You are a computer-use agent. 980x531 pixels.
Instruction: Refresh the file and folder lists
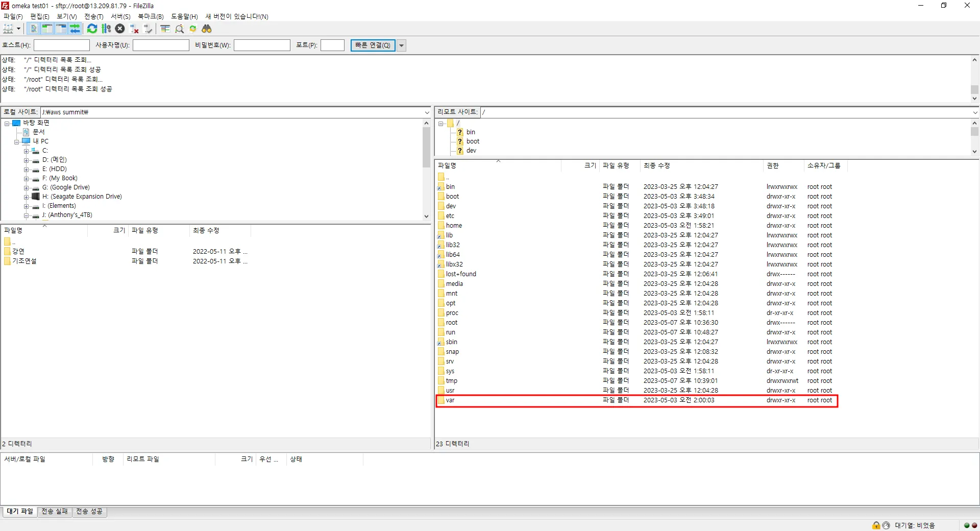pyautogui.click(x=92, y=29)
